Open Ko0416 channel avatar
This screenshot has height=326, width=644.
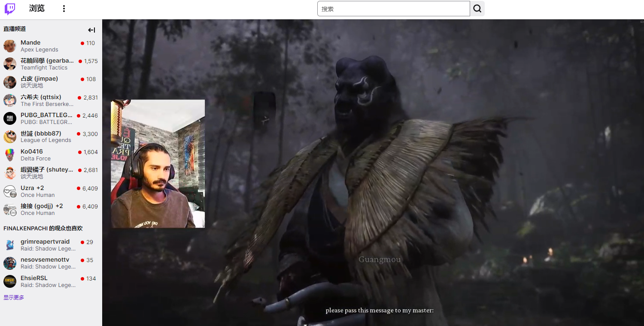(10, 155)
